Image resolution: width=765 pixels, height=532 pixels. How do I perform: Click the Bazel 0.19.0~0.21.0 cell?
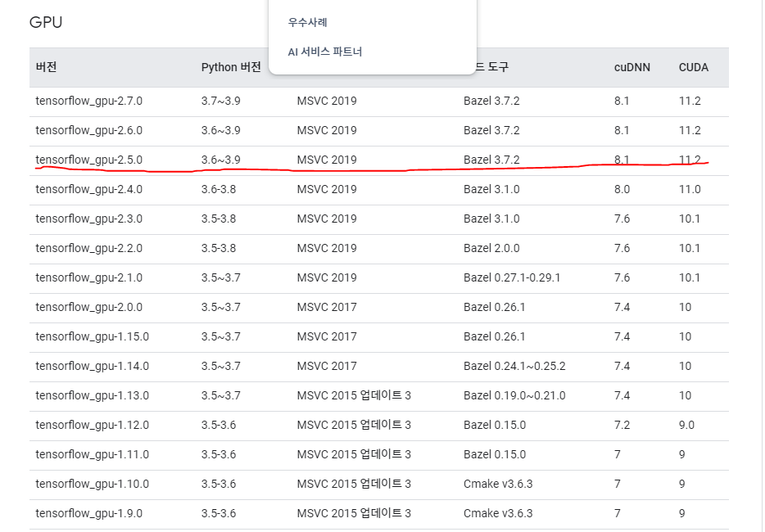click(x=514, y=395)
